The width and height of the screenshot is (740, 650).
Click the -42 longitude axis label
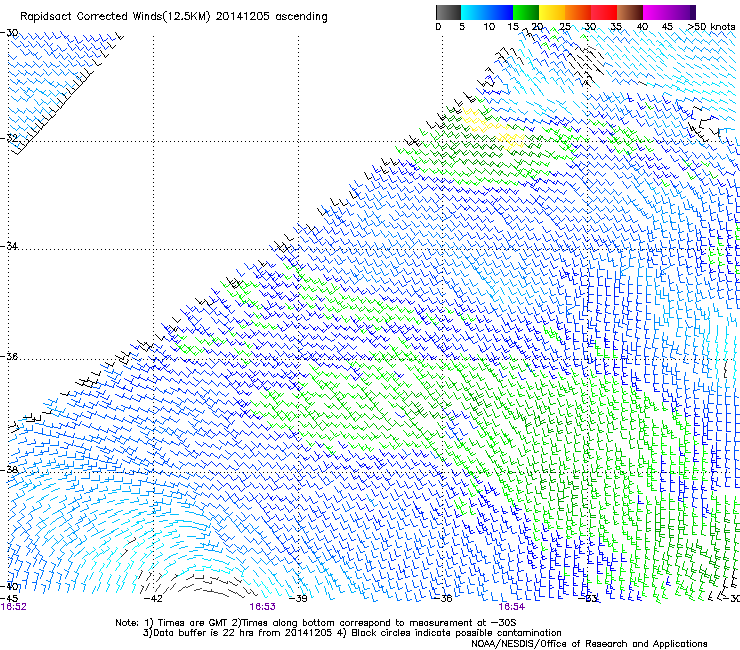tap(153, 599)
